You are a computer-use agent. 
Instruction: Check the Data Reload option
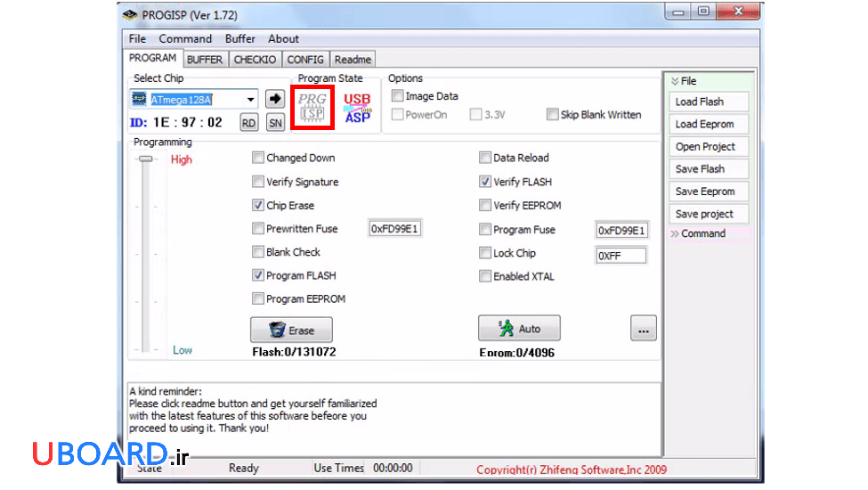pyautogui.click(x=485, y=158)
